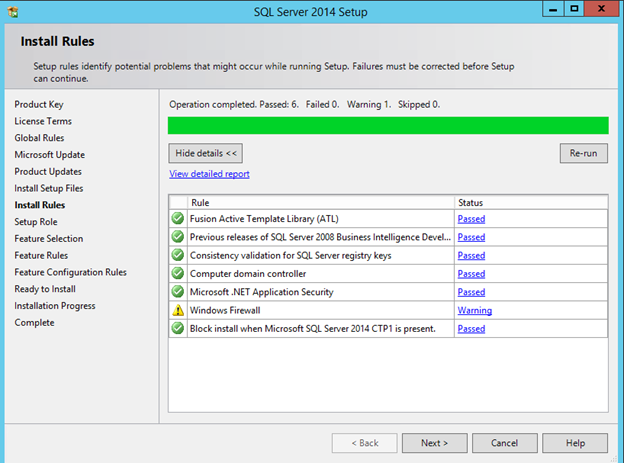Select the bold Install Rules sidebar step
This screenshot has height=463, width=624.
coord(40,205)
